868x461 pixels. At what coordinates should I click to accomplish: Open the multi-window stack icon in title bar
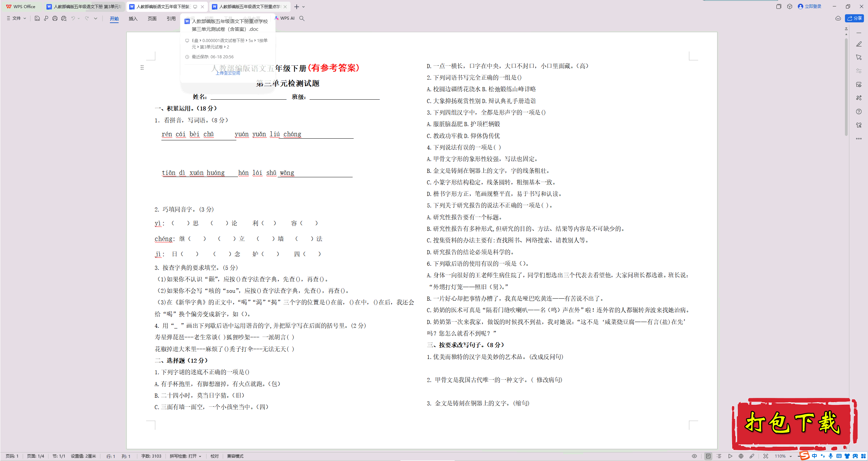coord(779,6)
